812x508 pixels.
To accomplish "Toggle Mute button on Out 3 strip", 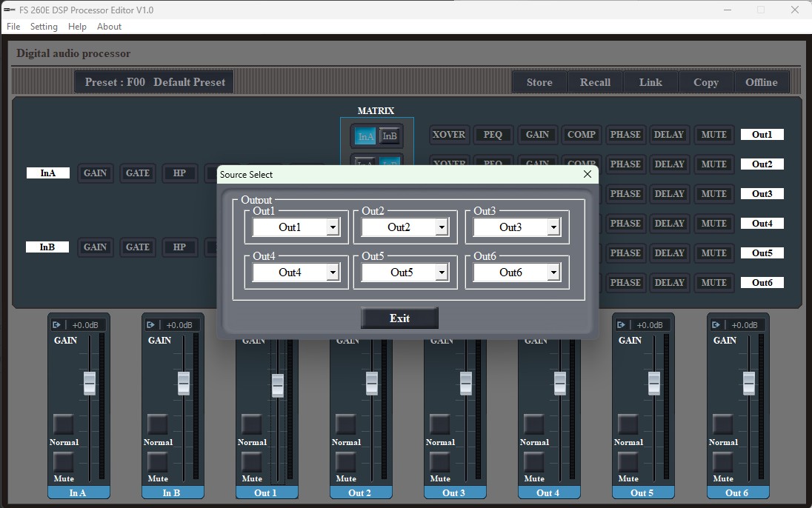I will coord(439,462).
